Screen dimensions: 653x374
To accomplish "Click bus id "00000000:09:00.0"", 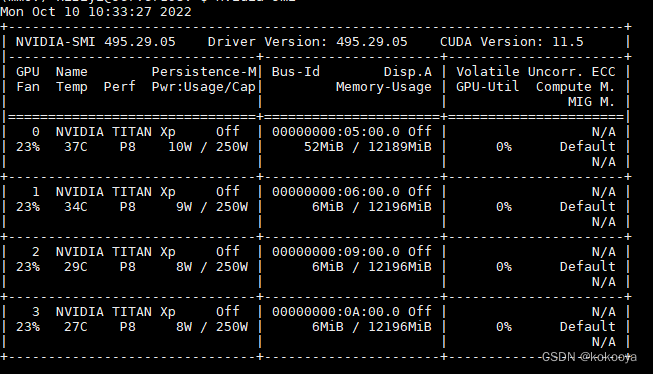I will (x=336, y=252).
